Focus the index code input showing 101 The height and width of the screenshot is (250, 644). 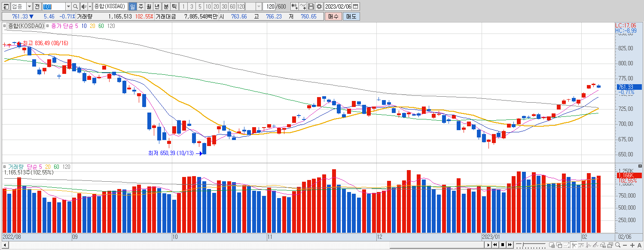click(x=54, y=6)
